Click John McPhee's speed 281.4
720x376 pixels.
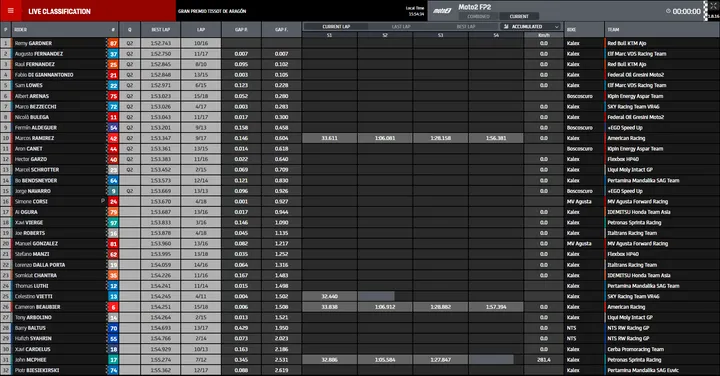(x=544, y=360)
